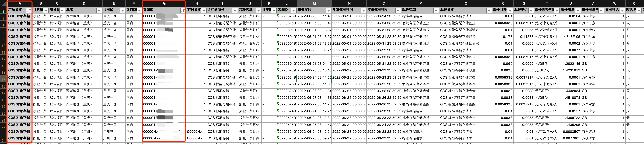Open filter dropdown for 开始使用时间 column
The height and width of the screenshot is (144, 644).
click(363, 11)
